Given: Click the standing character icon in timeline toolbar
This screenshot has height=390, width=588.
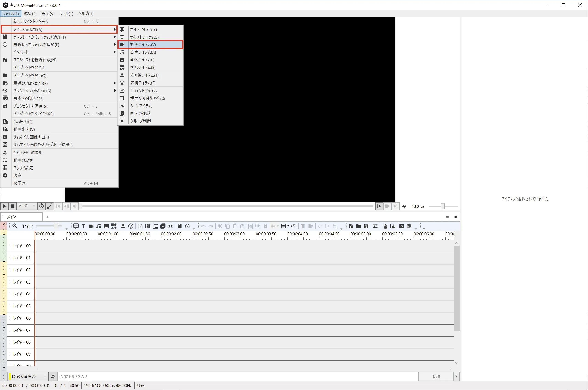Looking at the screenshot, I should [x=123, y=226].
